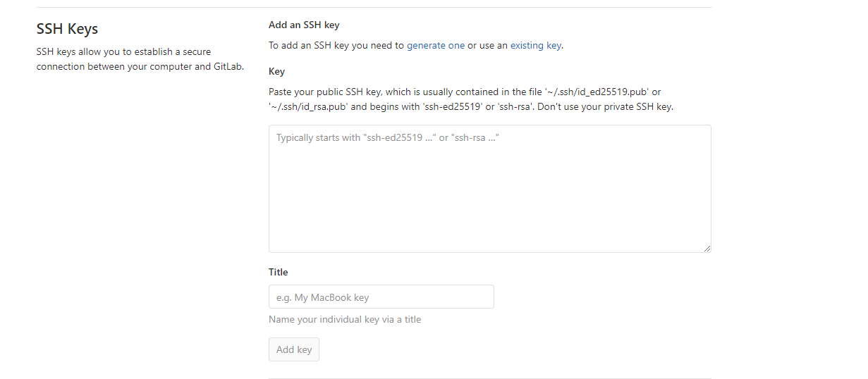Screen dimensions: 868x379
Task: Click the SSH keys secure connection description
Action: point(140,59)
